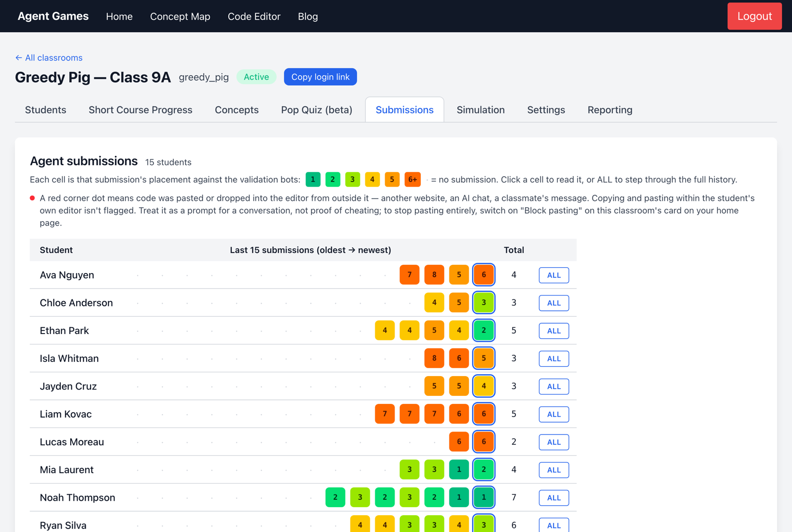Click the Logout button
Viewport: 792px width, 532px height.
point(754,16)
